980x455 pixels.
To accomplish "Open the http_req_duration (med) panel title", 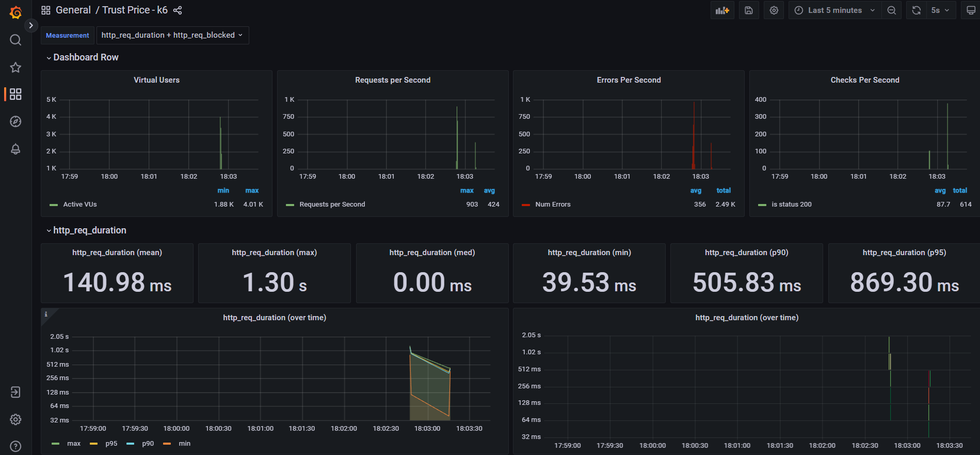I will pyautogui.click(x=432, y=253).
